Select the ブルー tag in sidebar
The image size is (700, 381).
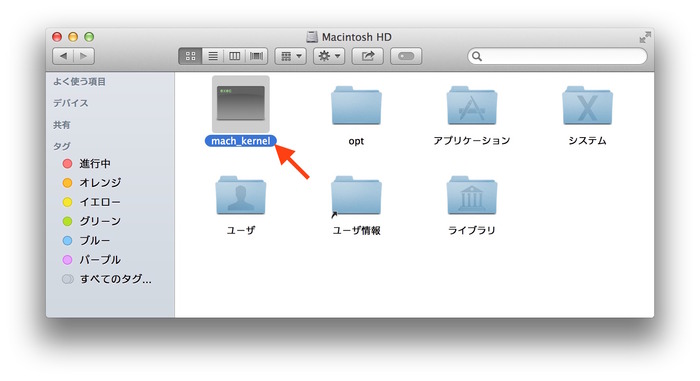tap(86, 240)
